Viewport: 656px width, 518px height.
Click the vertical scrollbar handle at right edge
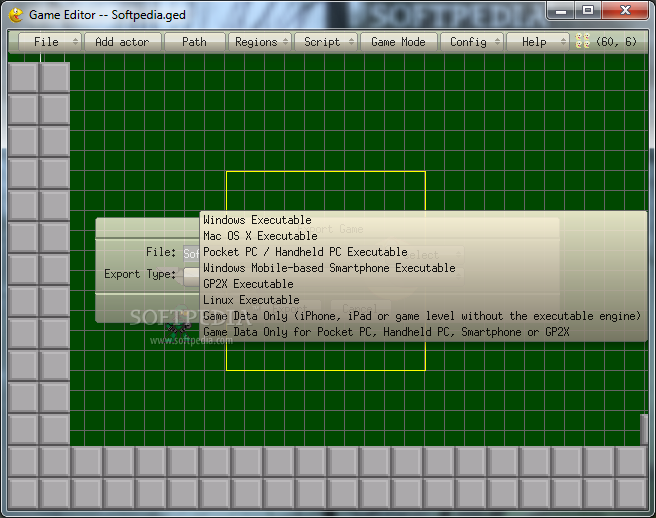(x=644, y=429)
